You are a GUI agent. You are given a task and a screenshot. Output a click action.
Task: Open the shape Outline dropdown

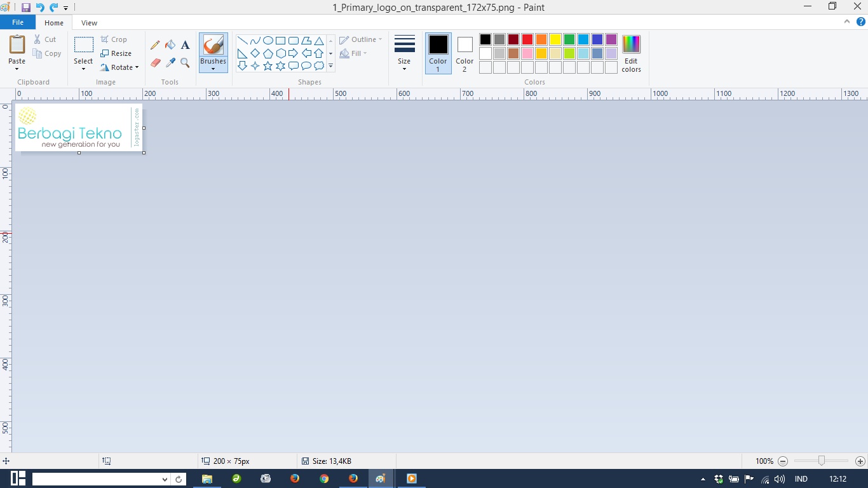[361, 39]
